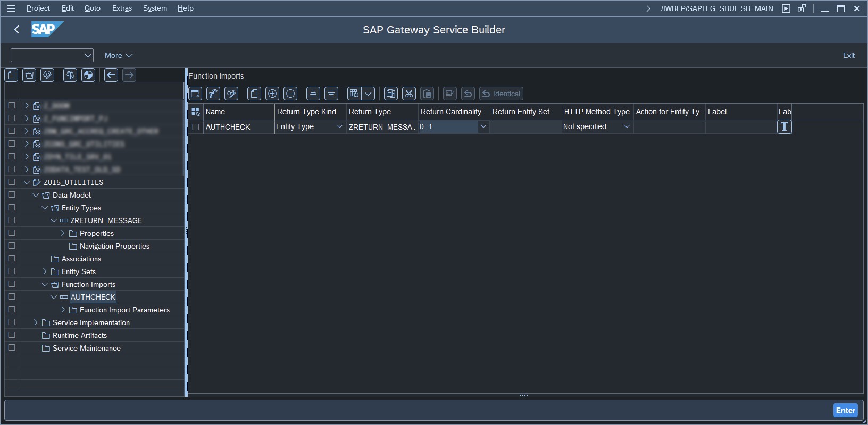868x425 pixels.
Task: Expand the Properties folder
Action: tap(63, 233)
